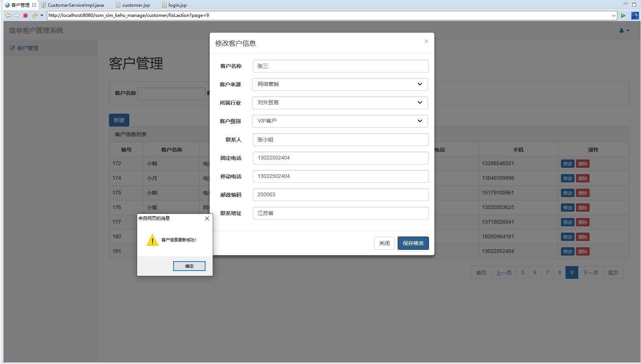Close the 修改客户信息 dialog with X
The image size is (641, 364).
tap(426, 41)
